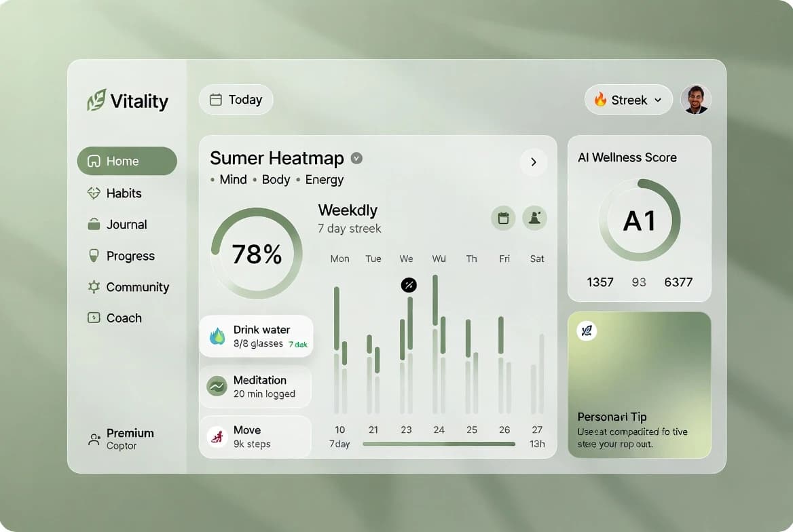Go to the Habits section

pyautogui.click(x=124, y=193)
